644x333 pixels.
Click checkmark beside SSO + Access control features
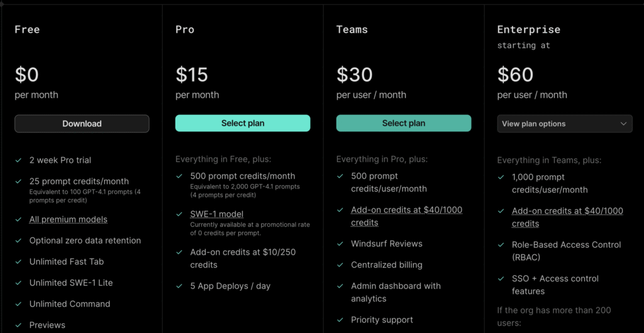point(501,278)
